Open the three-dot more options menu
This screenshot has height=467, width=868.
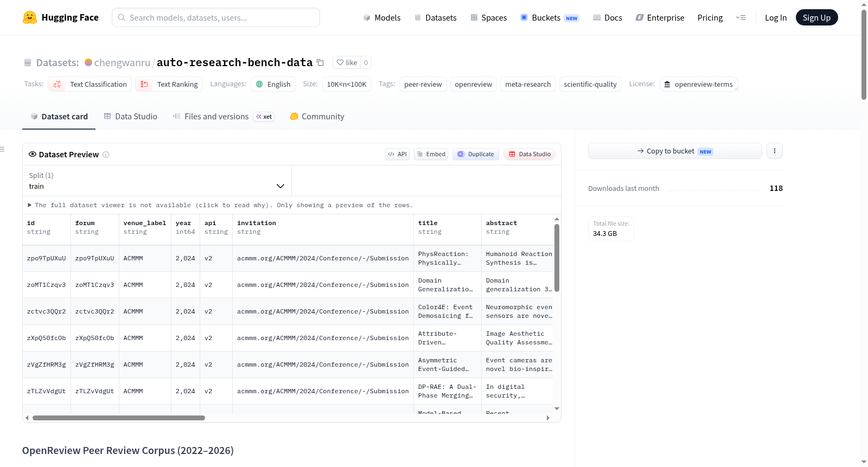pyautogui.click(x=775, y=151)
